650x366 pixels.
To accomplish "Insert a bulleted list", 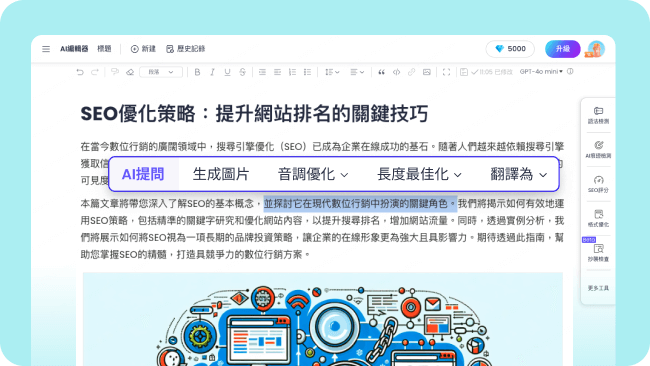I will click(x=307, y=72).
